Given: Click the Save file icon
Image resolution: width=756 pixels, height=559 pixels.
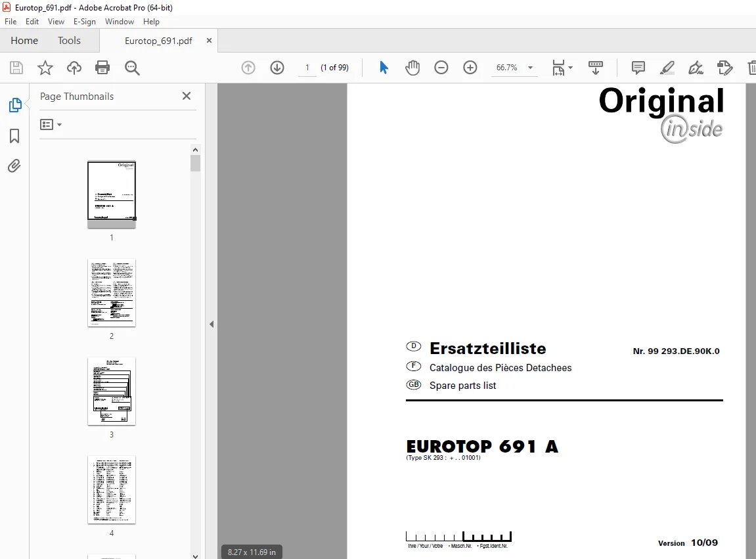Looking at the screenshot, I should pos(16,68).
